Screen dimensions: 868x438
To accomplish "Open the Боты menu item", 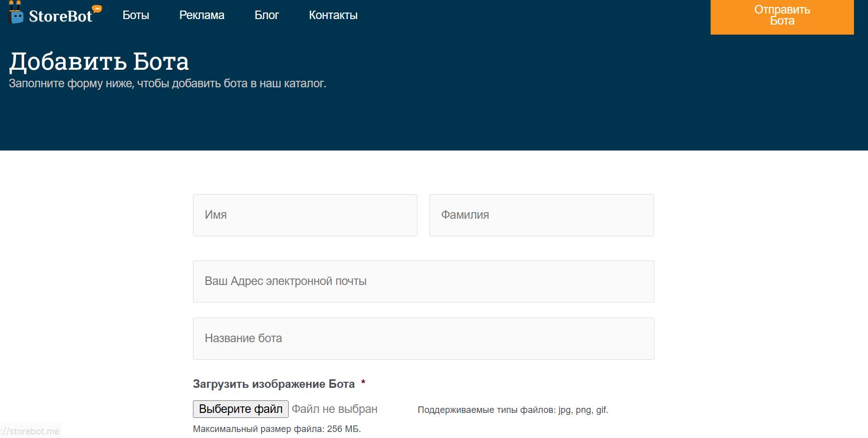I will (136, 16).
